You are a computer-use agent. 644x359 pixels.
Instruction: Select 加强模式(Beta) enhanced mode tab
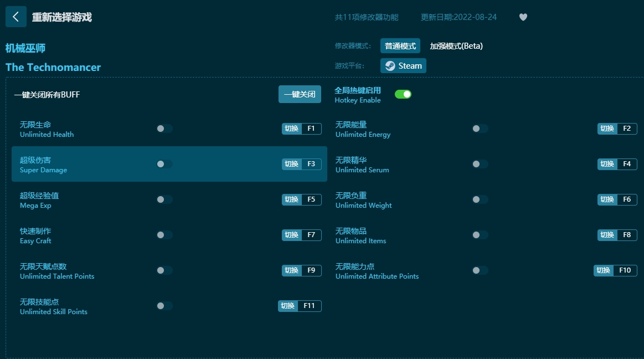click(456, 46)
